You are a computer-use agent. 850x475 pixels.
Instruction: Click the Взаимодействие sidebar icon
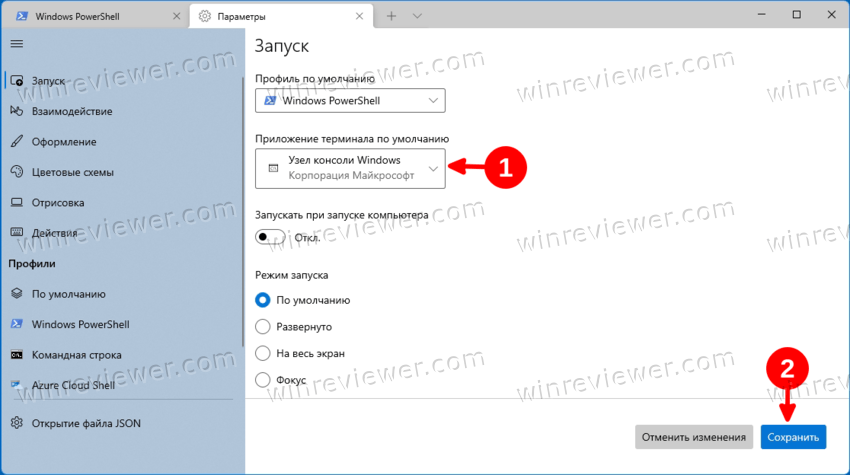pyautogui.click(x=17, y=111)
